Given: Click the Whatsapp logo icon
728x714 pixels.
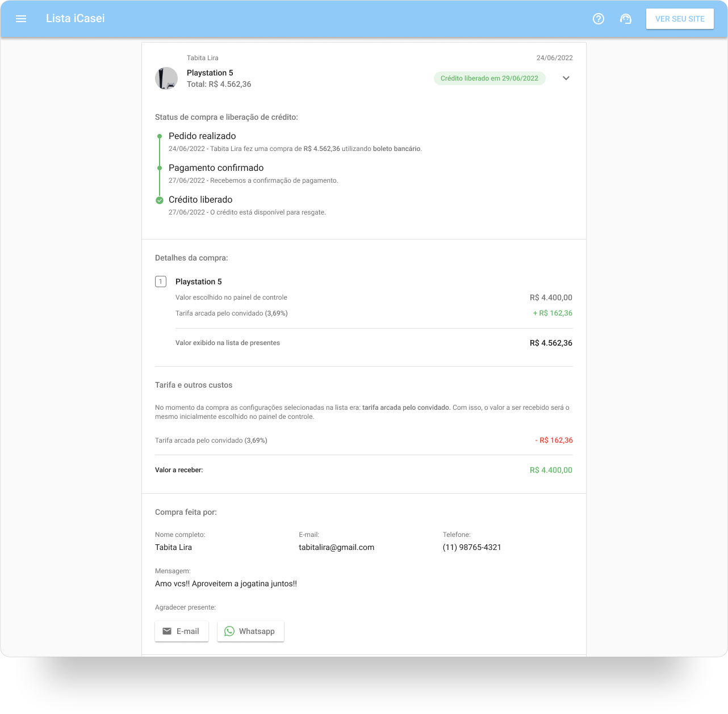Looking at the screenshot, I should 229,631.
